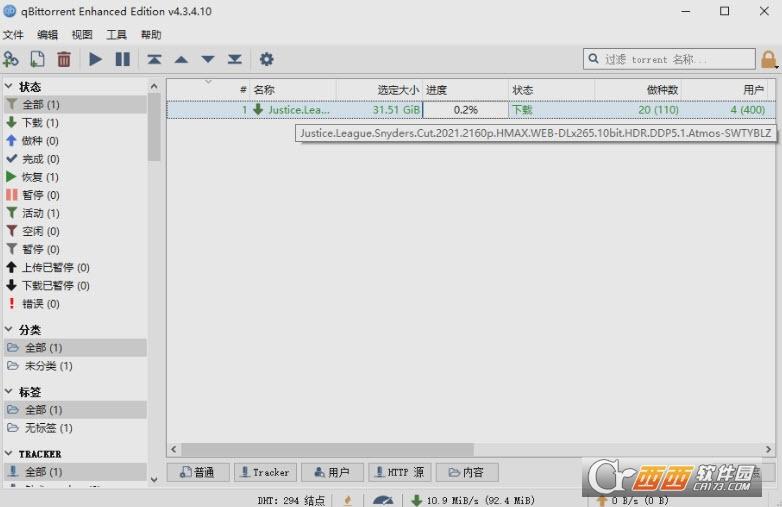Image resolution: width=782 pixels, height=507 pixels.
Task: Click the torrent name filter field
Action: pyautogui.click(x=669, y=59)
